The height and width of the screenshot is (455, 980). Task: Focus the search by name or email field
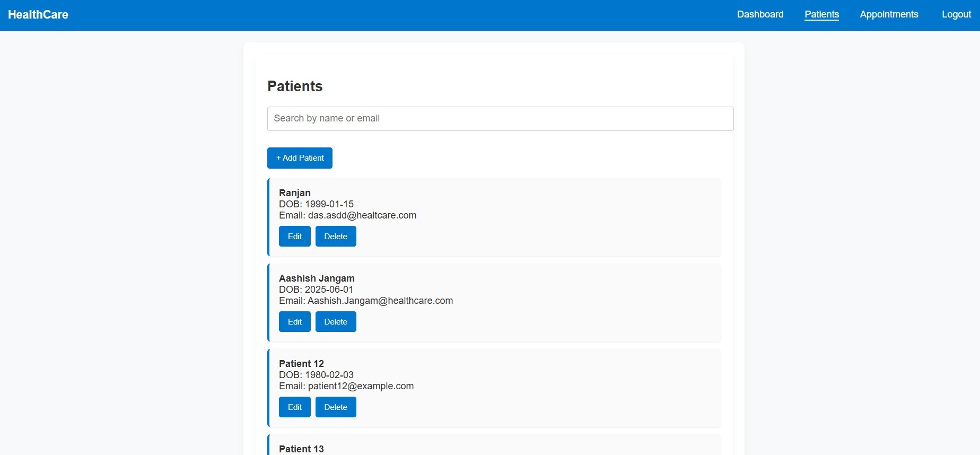pyautogui.click(x=500, y=119)
